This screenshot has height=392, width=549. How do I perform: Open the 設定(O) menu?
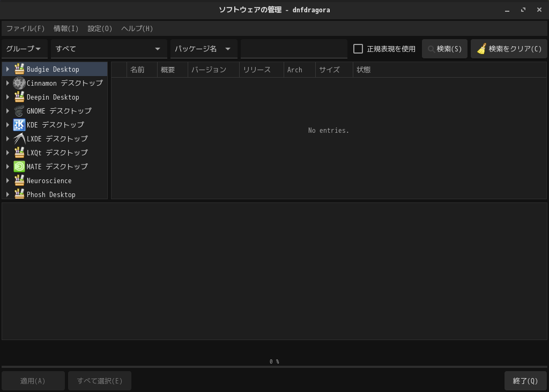tap(100, 28)
